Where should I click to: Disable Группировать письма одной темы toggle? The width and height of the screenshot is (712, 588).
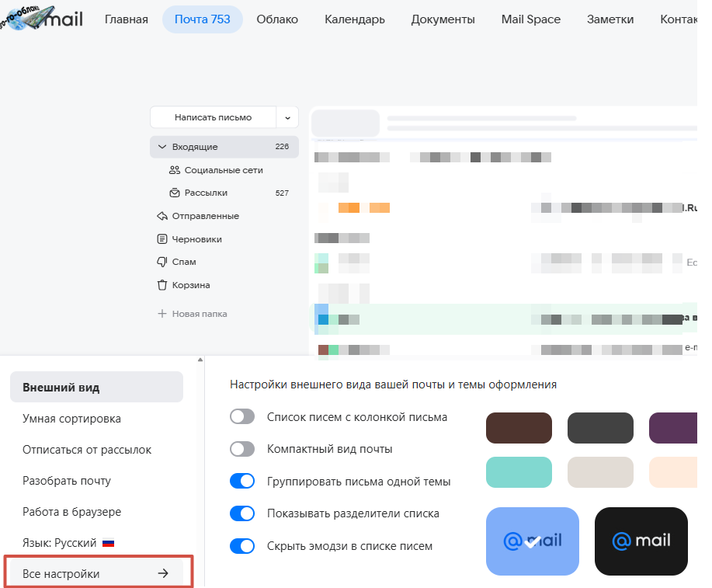pyautogui.click(x=242, y=482)
